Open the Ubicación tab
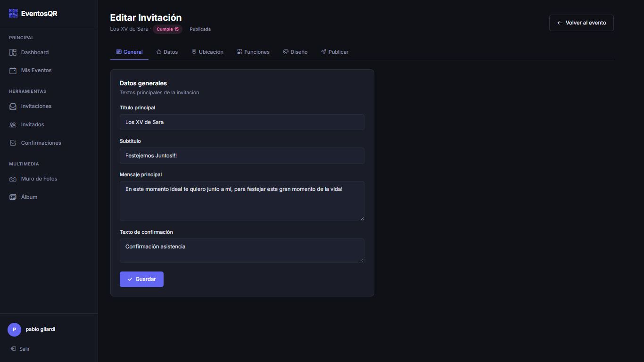This screenshot has width=644, height=362. coord(207,52)
